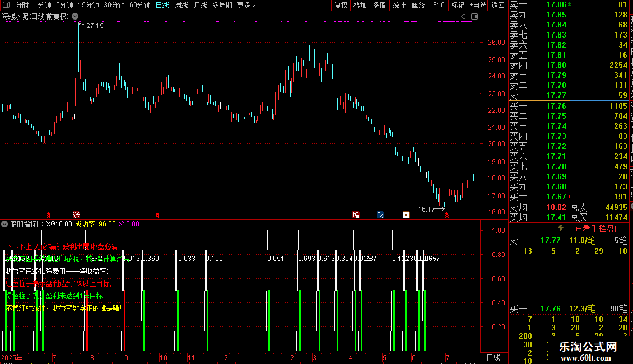Image resolution: width=633 pixels, height=364 pixels.
Task: Add stock via +自选 button
Action: 478,5
